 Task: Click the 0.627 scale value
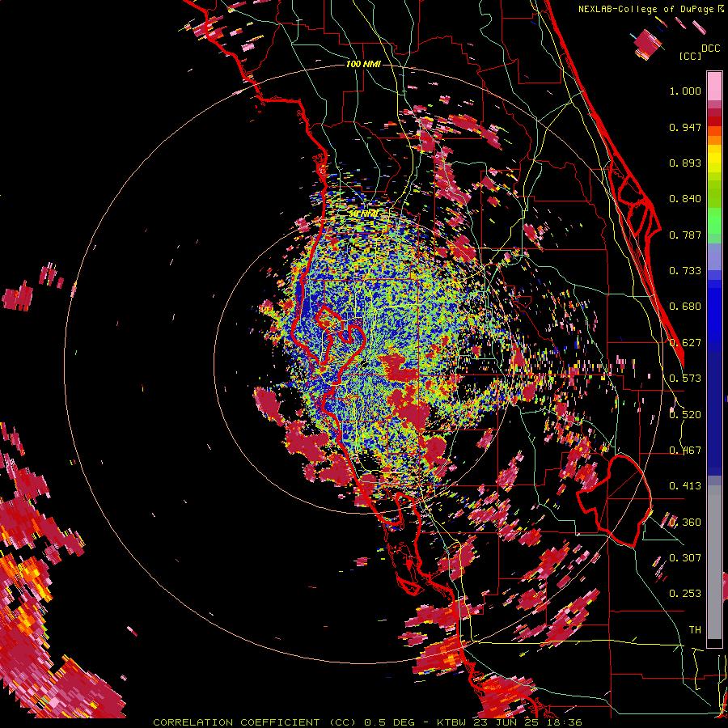tap(685, 343)
